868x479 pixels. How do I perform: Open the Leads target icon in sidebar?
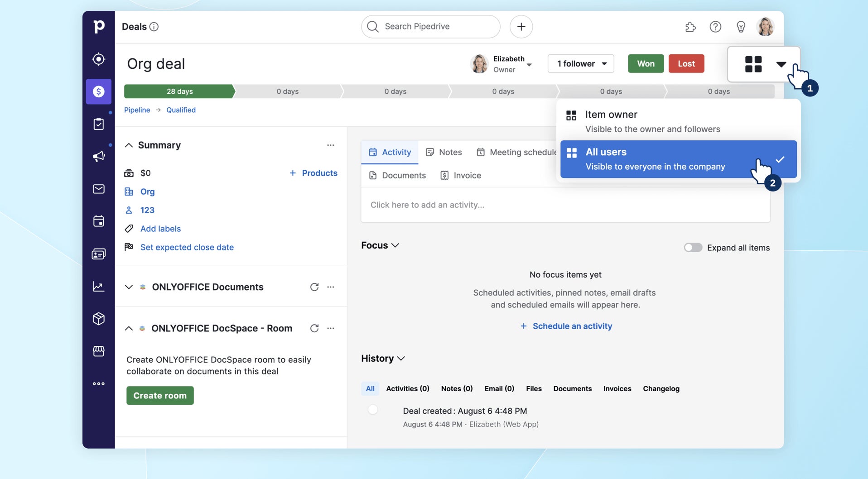click(99, 59)
